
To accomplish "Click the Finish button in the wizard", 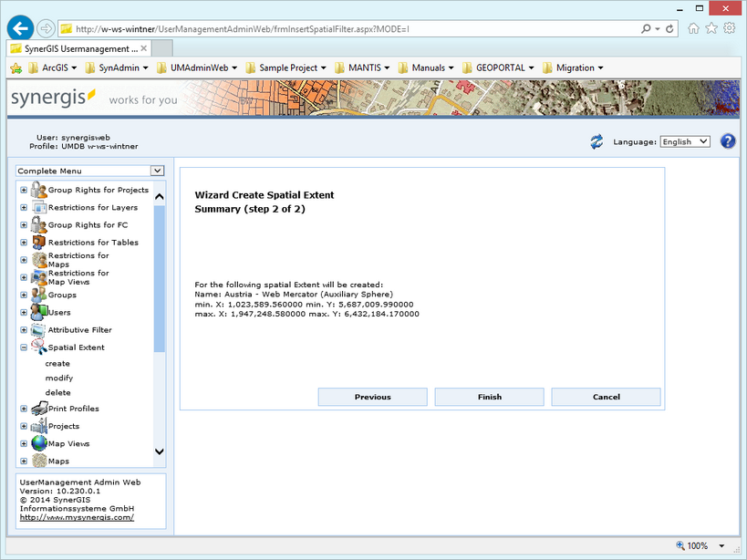I will coord(489,397).
